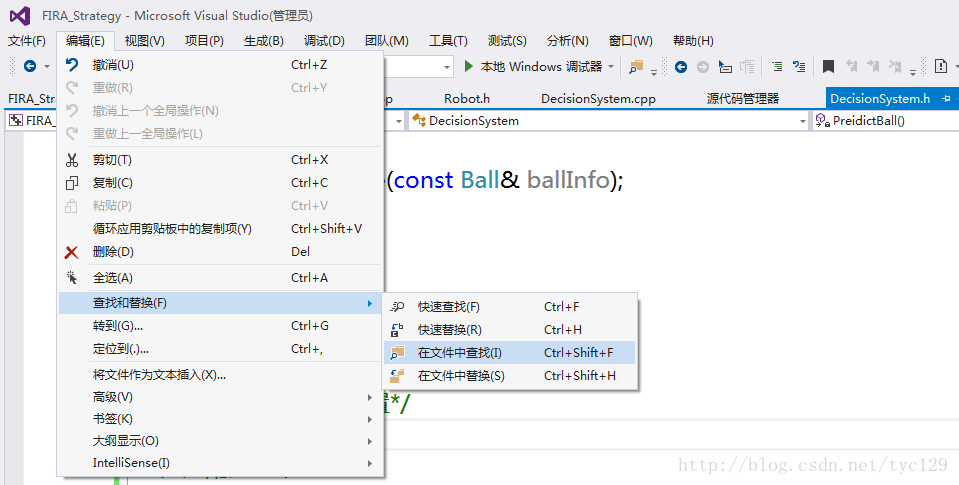Open the DecisionSystem class combo box
This screenshot has width=959, height=485.
[x=609, y=121]
